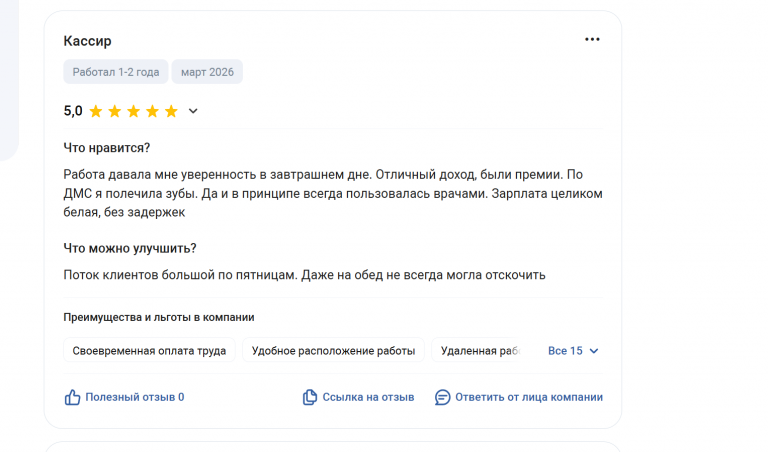Open the three-dot review options menu
The width and height of the screenshot is (768, 452).
coord(592,40)
